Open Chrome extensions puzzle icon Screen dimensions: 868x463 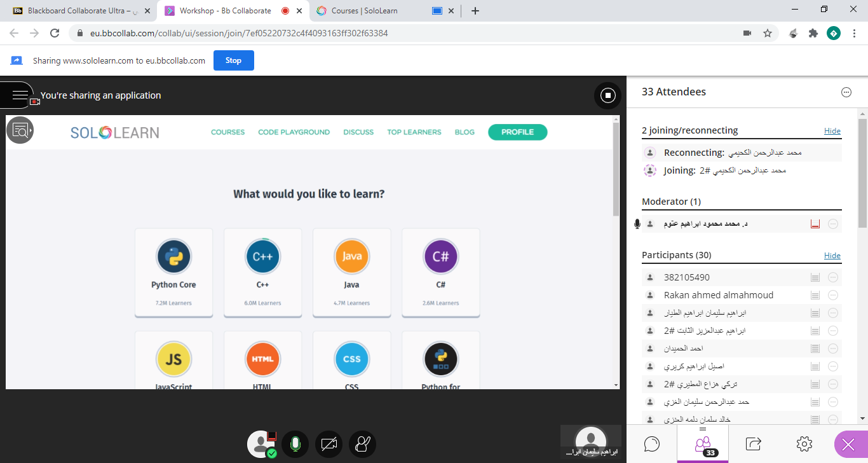tap(813, 33)
